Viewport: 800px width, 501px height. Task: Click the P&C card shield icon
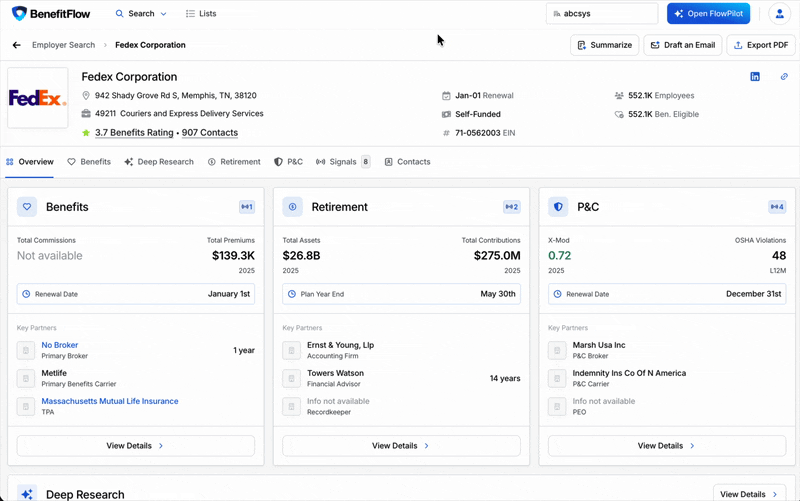(558, 207)
